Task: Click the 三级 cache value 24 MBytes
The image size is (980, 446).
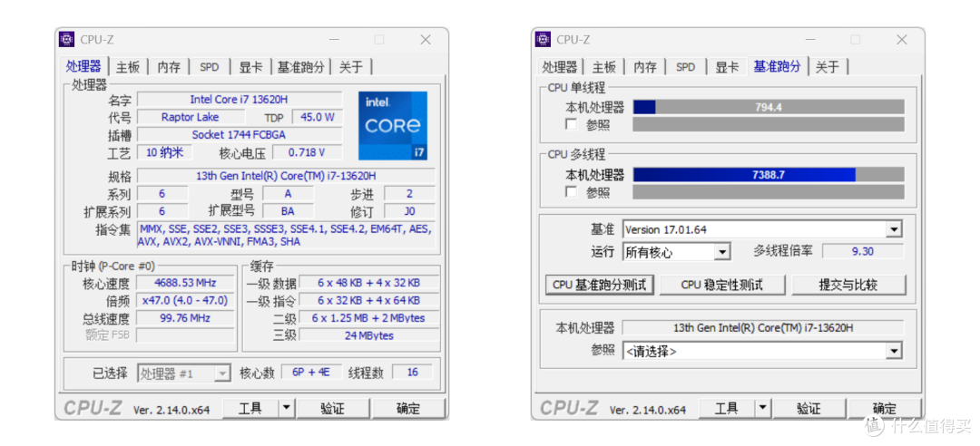Action: [368, 335]
